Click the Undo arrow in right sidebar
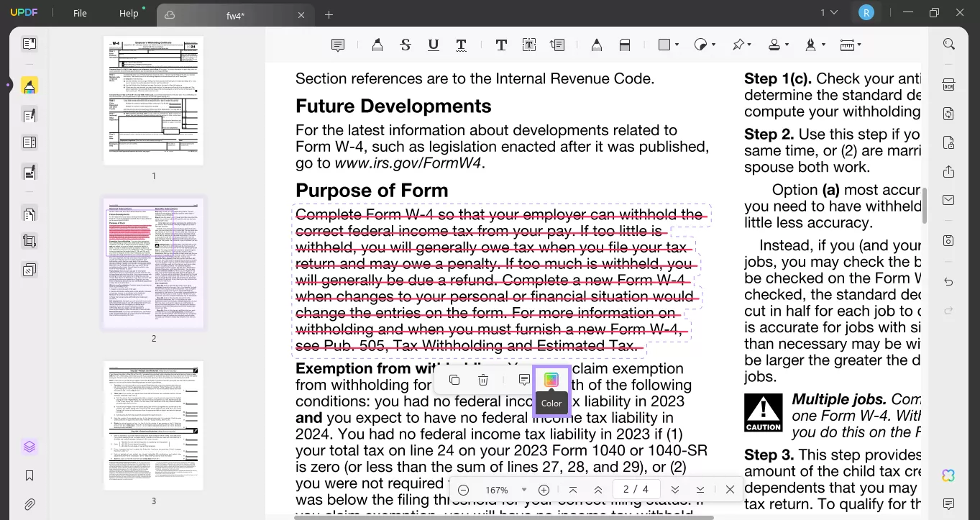 tap(949, 282)
